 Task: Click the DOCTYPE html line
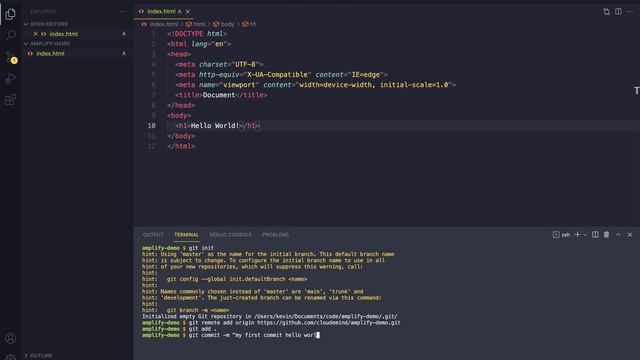[x=197, y=34]
